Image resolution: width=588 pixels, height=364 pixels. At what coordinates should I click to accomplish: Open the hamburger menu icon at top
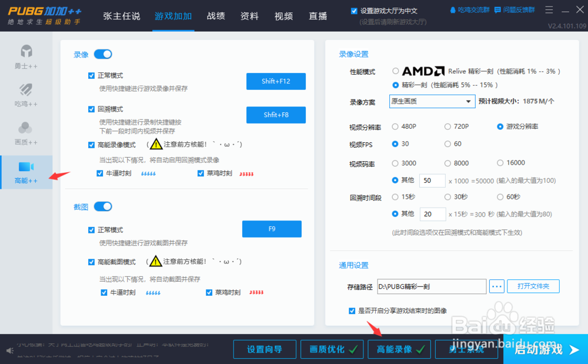point(549,10)
